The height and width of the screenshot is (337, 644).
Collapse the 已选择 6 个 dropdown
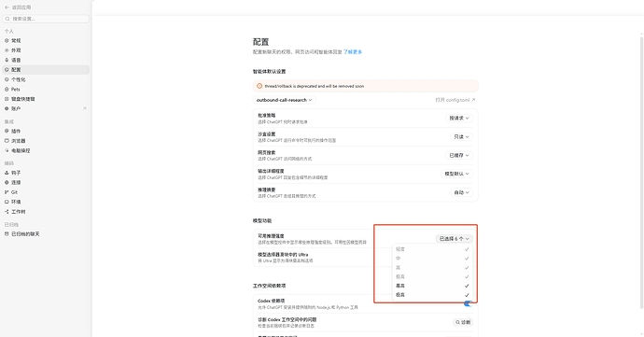[455, 238]
